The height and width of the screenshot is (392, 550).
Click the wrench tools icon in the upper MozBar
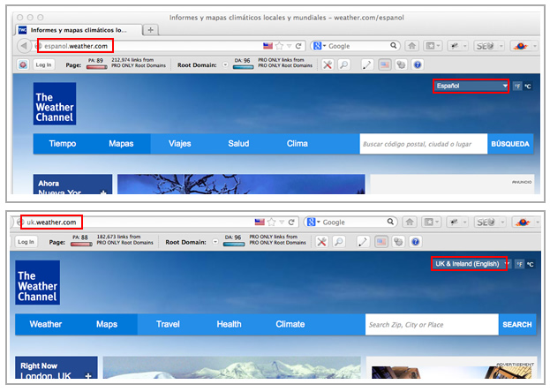[327, 64]
